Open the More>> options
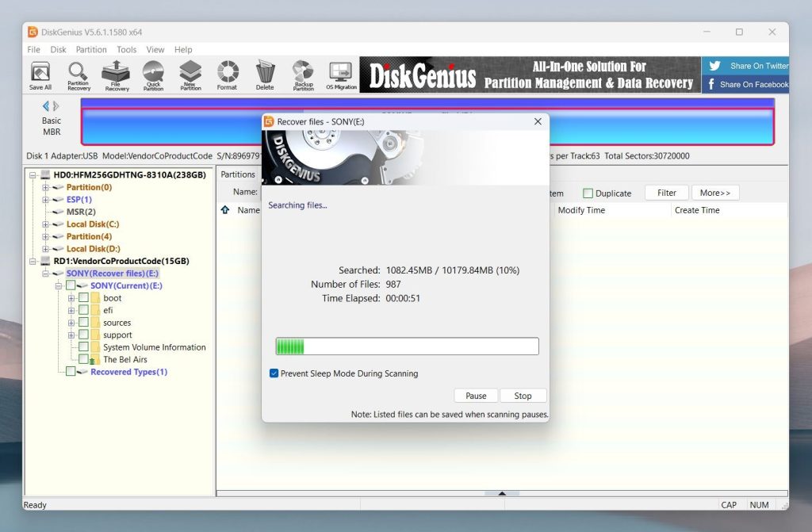Image resolution: width=812 pixels, height=532 pixels. pyautogui.click(x=715, y=193)
